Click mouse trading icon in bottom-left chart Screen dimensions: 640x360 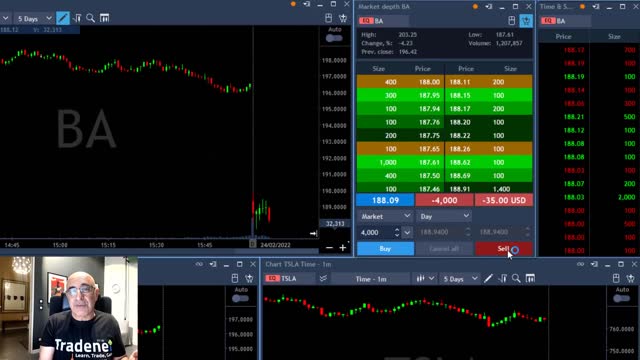tap(235, 278)
